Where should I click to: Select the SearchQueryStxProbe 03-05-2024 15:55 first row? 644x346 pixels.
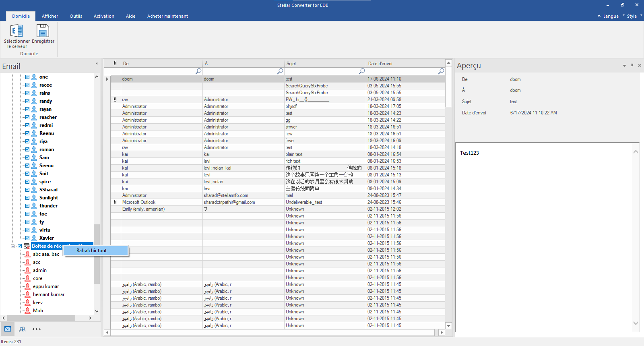point(278,86)
